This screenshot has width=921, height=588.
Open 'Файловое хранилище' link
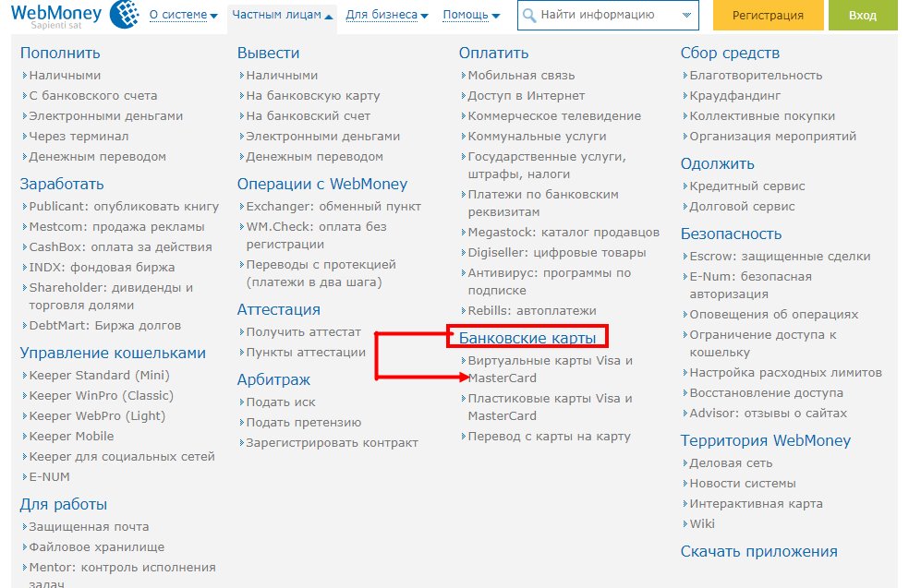97,547
